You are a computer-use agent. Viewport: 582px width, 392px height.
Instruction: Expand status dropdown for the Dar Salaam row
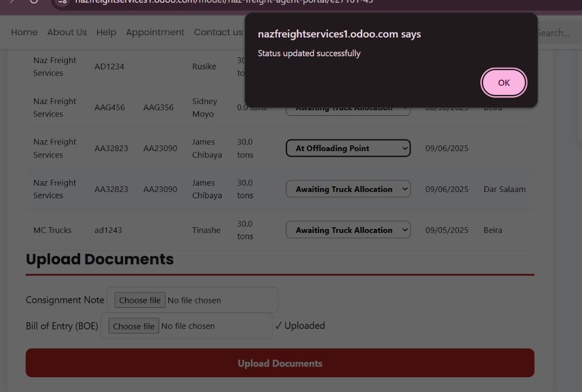[348, 189]
